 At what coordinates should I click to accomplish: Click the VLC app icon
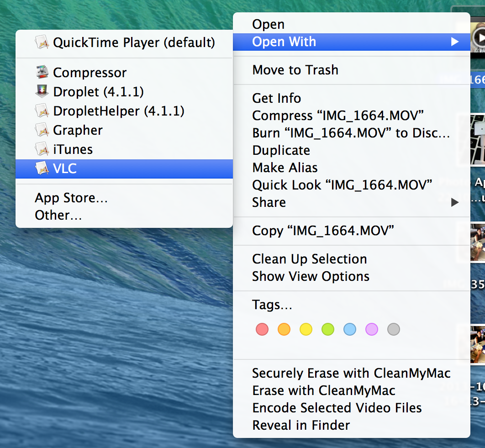pyautogui.click(x=42, y=168)
